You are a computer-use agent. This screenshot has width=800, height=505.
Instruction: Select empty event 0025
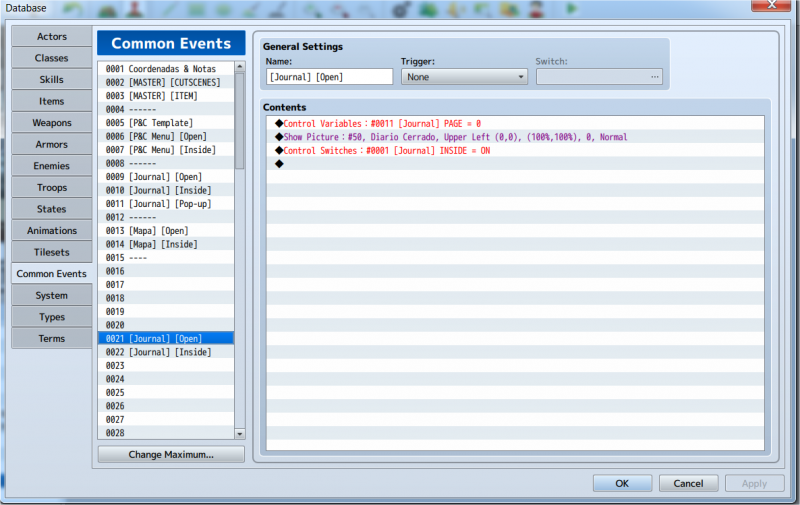pos(166,393)
